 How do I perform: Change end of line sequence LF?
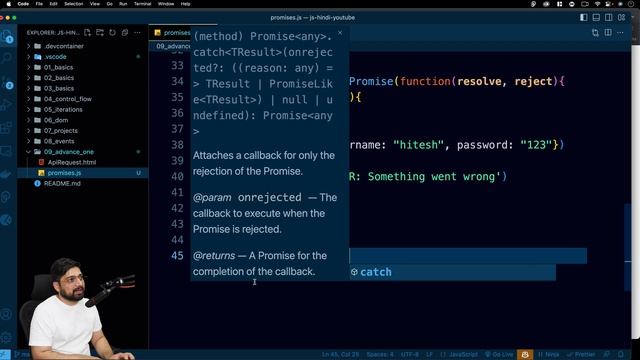click(x=429, y=354)
